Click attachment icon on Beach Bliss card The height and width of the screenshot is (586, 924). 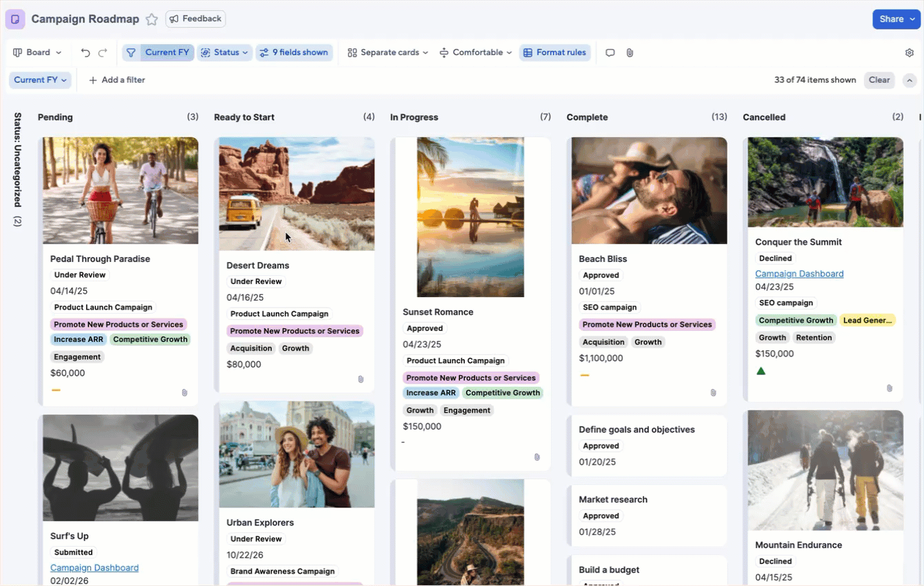[x=713, y=392]
